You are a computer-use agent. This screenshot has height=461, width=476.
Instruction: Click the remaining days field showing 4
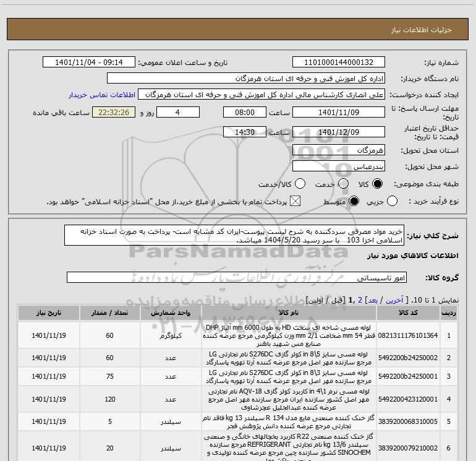tap(177, 112)
